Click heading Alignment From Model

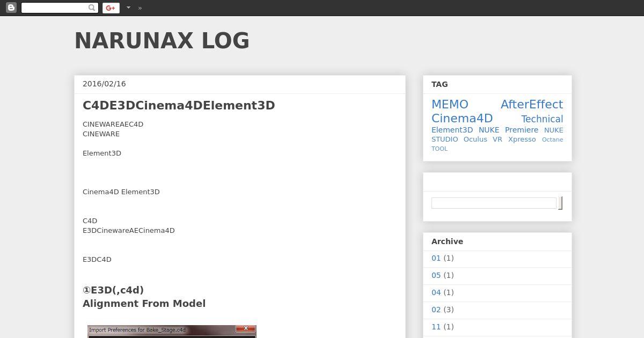pos(144,304)
